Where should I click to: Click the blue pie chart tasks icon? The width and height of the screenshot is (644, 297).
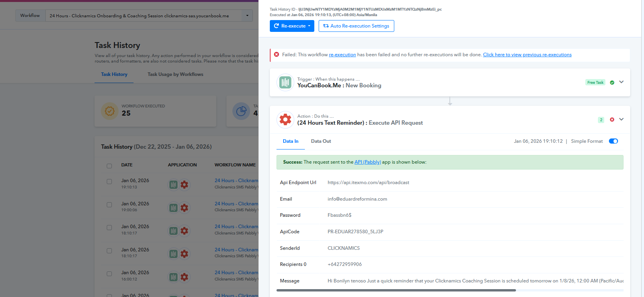[241, 111]
